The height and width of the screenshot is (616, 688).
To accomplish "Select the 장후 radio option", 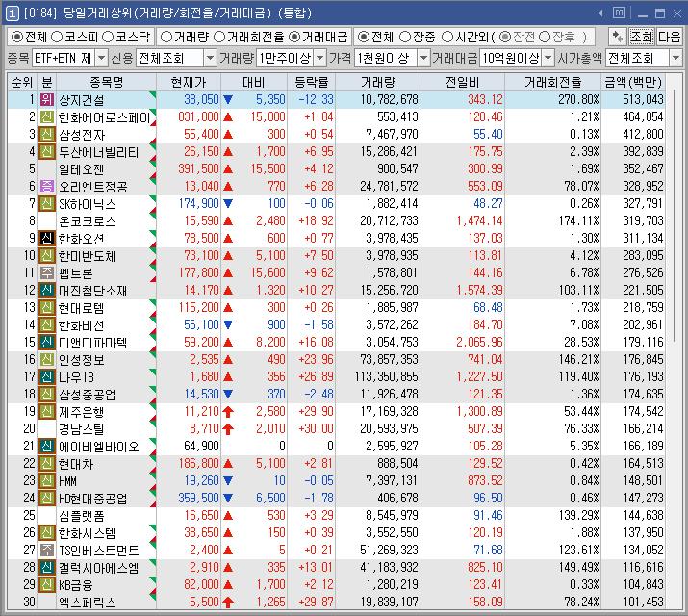I will click(544, 37).
